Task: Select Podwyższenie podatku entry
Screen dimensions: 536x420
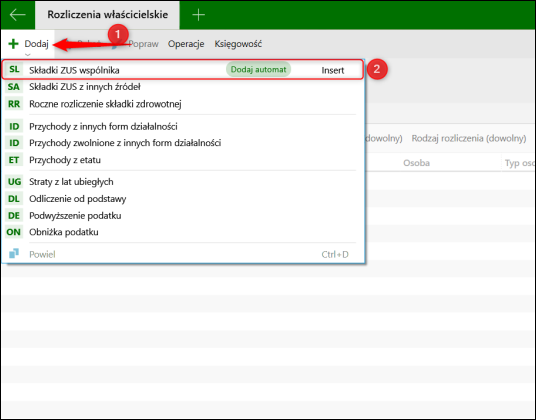Action: pyautogui.click(x=183, y=216)
